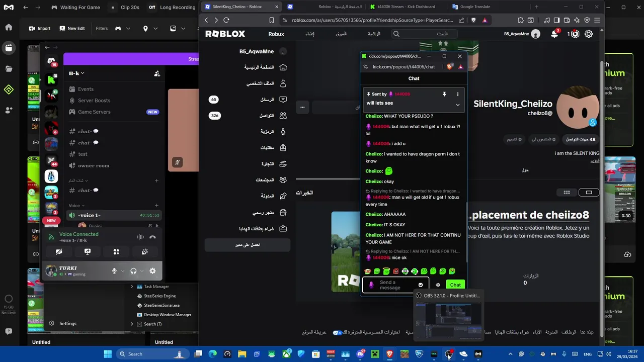Click the Kick chat message input
The image size is (644, 362).
[395, 285]
